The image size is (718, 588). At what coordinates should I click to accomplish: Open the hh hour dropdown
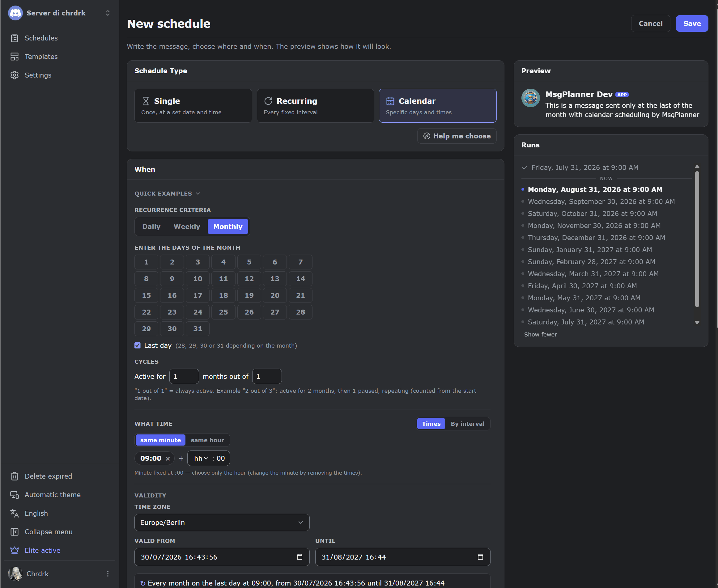[201, 458]
